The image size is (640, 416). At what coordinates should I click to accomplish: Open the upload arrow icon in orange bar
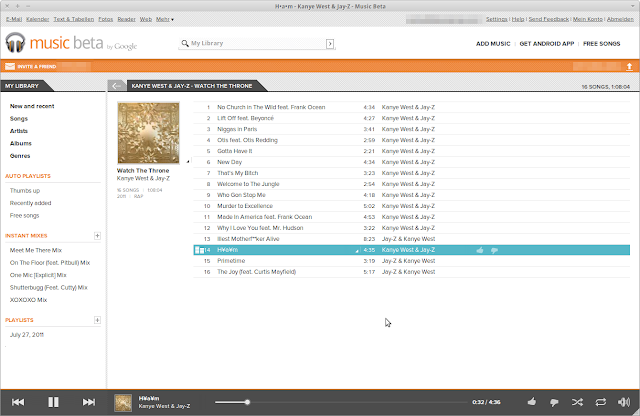coord(629,67)
